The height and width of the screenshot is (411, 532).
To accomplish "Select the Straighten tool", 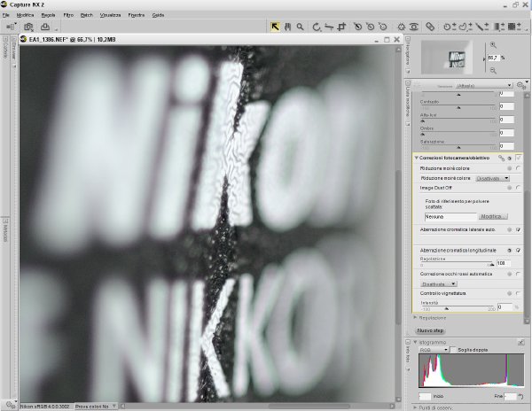I will pyautogui.click(x=329, y=27).
